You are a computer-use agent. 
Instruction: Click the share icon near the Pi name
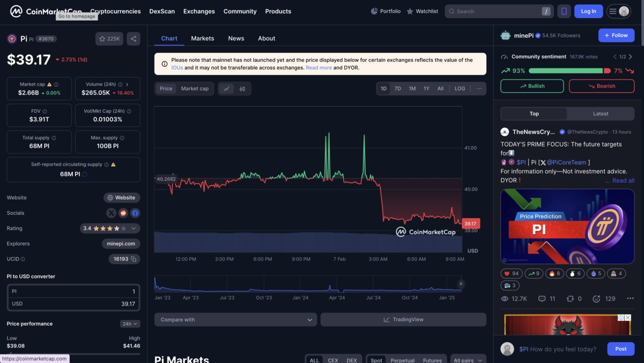[133, 38]
